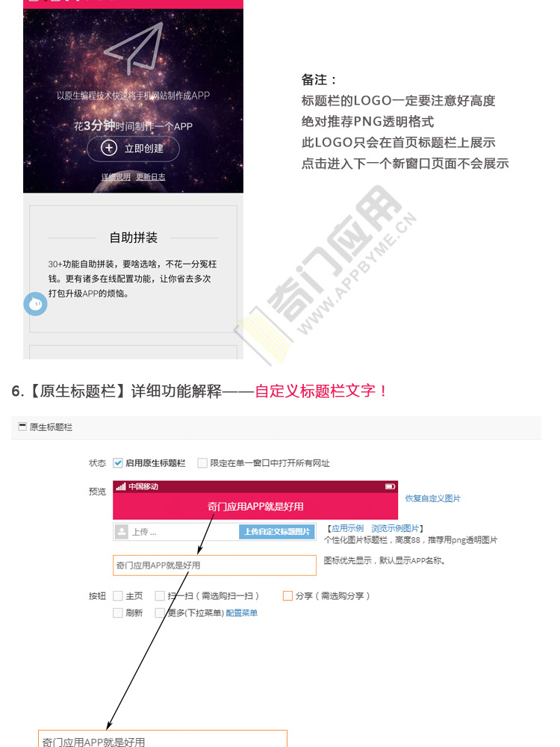Focus the 奇门应用APP就是好用 title text field
Image resolution: width=560 pixels, height=747 pixels.
click(214, 565)
